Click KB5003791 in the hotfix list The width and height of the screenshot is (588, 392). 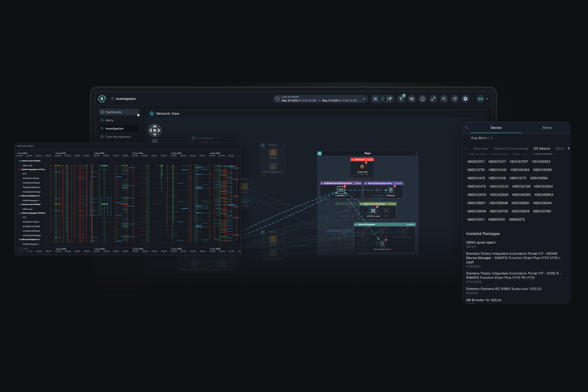coord(476,170)
